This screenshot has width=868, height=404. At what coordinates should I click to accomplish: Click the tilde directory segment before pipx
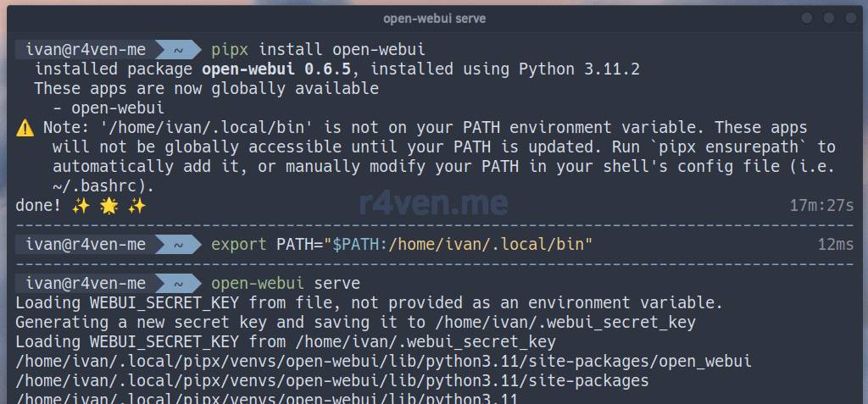coord(179,49)
